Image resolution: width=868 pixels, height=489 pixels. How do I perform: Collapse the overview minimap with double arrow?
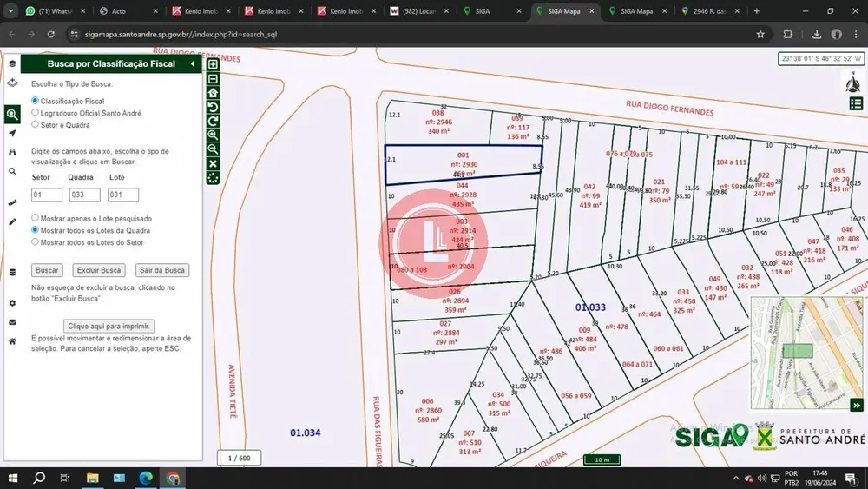[857, 406]
